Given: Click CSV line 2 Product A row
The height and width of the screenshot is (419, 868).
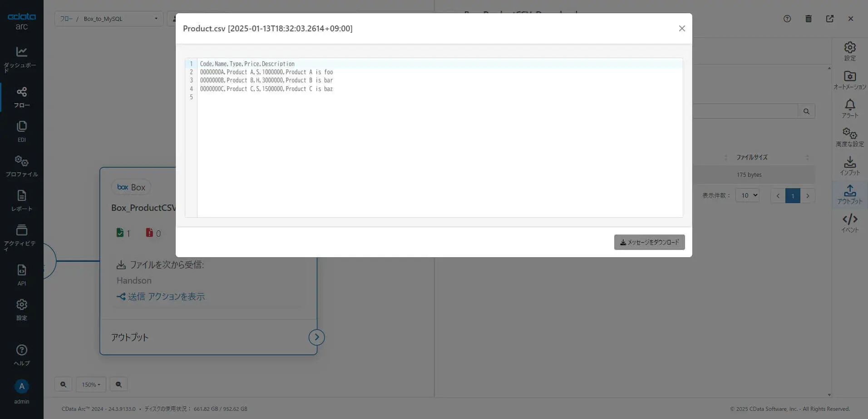Looking at the screenshot, I should 266,72.
